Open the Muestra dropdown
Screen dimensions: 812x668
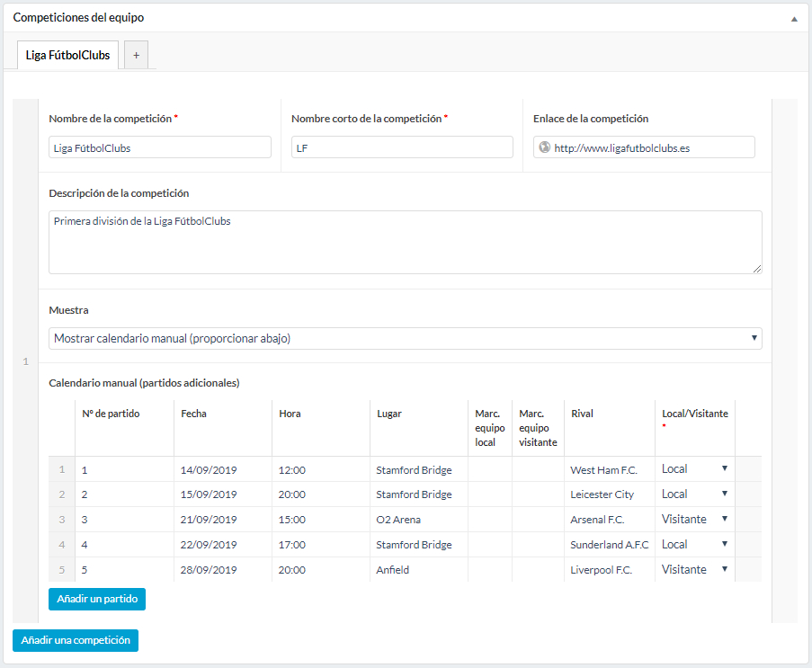click(406, 338)
